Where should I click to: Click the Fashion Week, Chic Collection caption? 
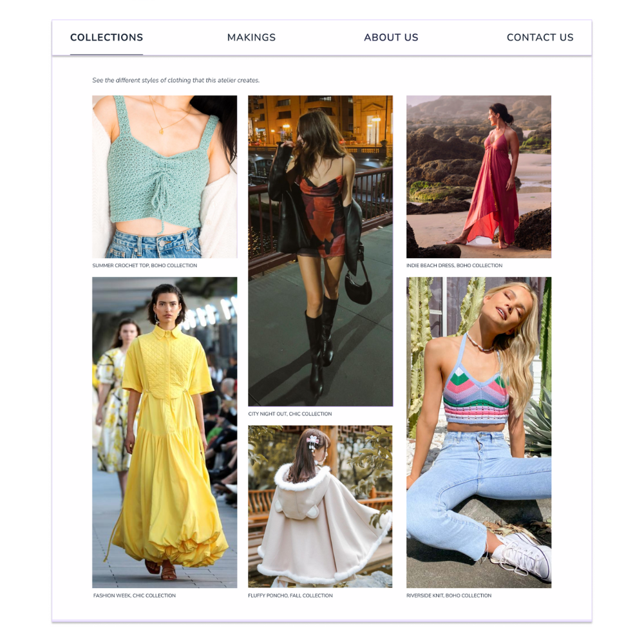tap(135, 595)
